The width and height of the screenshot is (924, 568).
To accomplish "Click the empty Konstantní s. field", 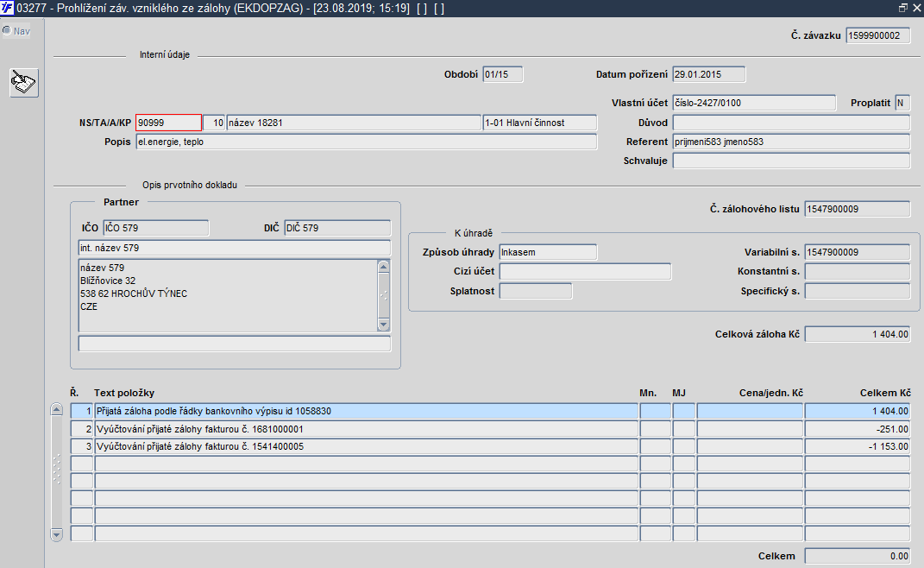I will pos(858,271).
